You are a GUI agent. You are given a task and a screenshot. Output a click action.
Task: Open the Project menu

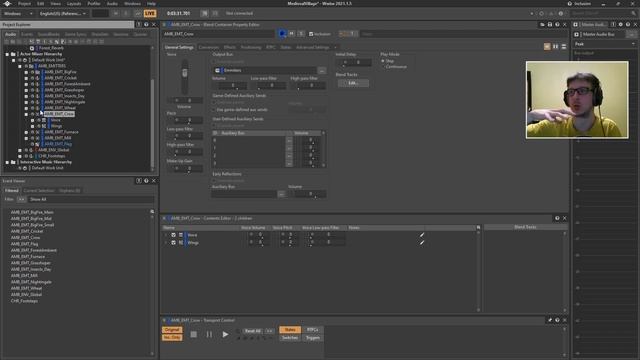pyautogui.click(x=24, y=3)
